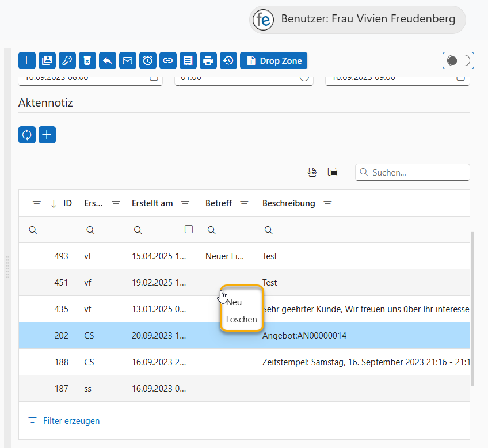Screen dimensions: 488x448
Task: Click the delete trash icon in toolbar
Action: click(87, 60)
